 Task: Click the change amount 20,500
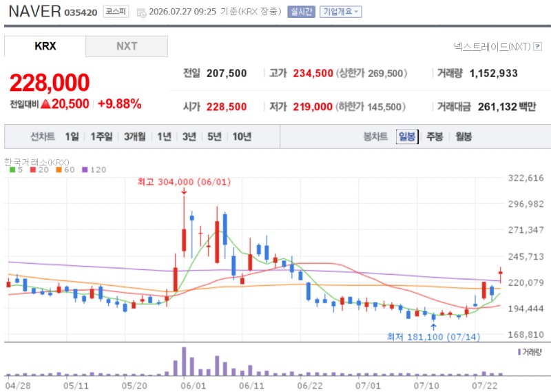70,104
